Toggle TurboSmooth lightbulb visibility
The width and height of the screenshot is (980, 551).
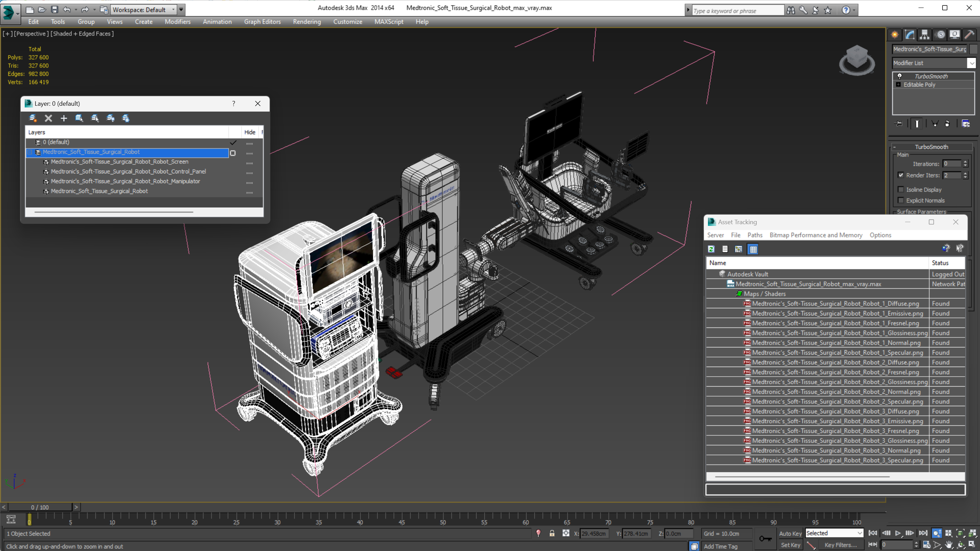pyautogui.click(x=900, y=76)
